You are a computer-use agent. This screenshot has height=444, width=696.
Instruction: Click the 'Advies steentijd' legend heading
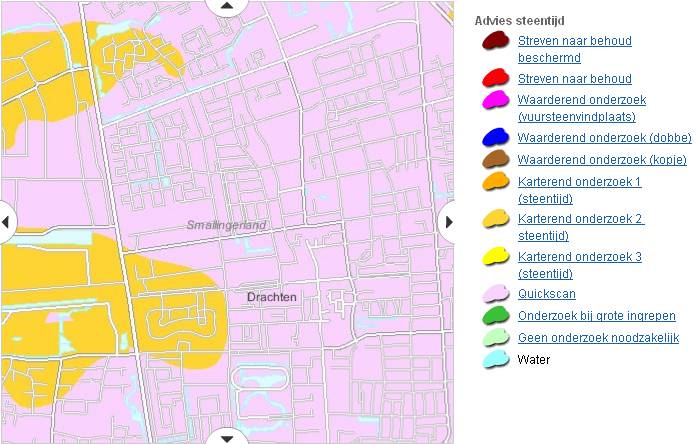click(x=519, y=20)
